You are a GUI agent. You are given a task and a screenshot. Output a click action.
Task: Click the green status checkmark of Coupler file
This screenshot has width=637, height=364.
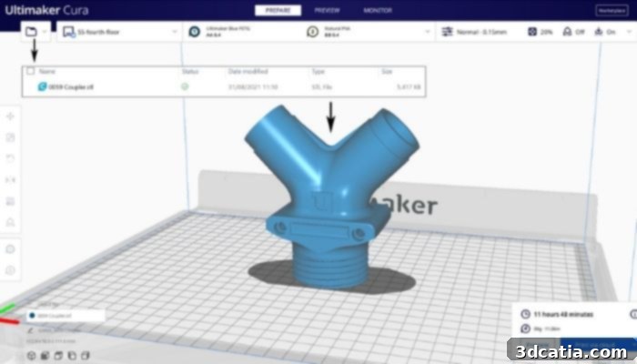point(185,86)
